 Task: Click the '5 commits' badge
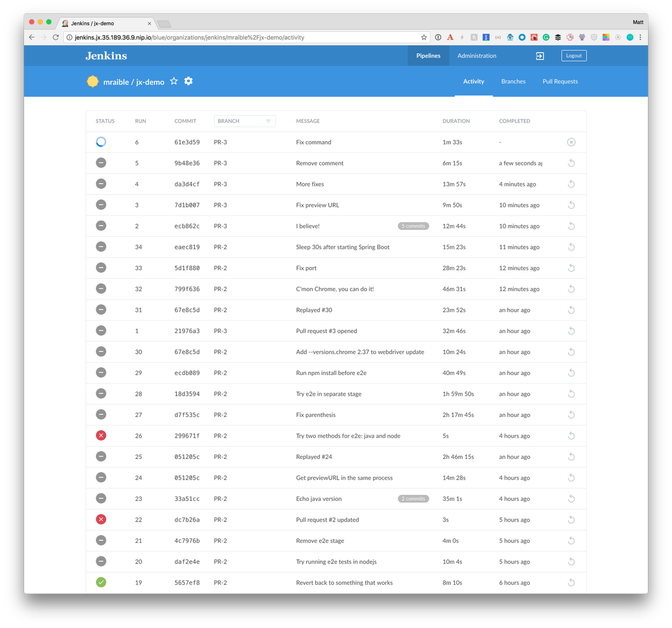pos(413,226)
